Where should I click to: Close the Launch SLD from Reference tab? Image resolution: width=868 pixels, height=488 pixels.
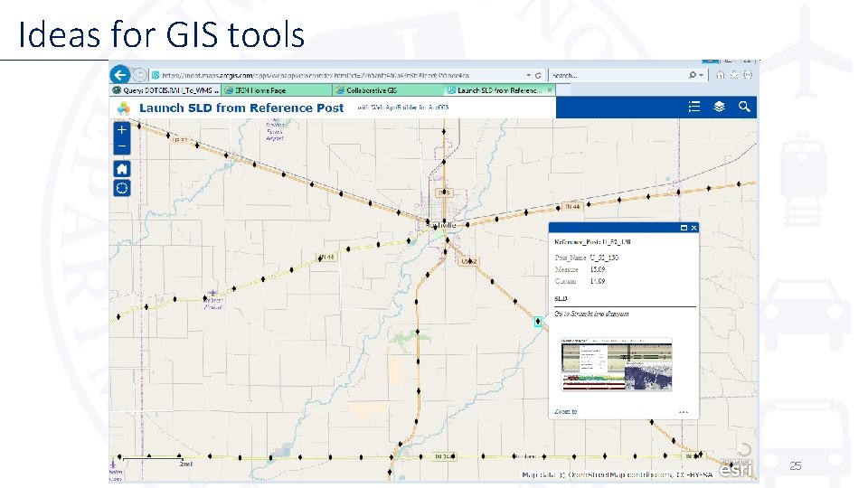tap(550, 89)
